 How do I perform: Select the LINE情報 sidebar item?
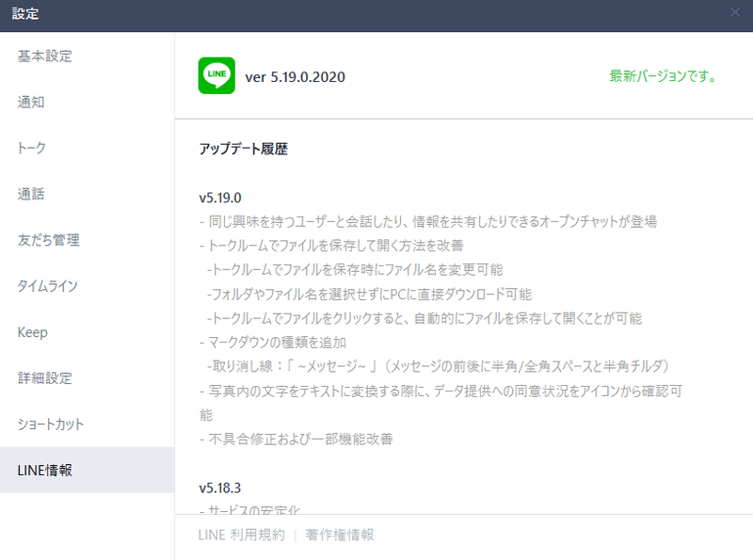[x=87, y=470]
